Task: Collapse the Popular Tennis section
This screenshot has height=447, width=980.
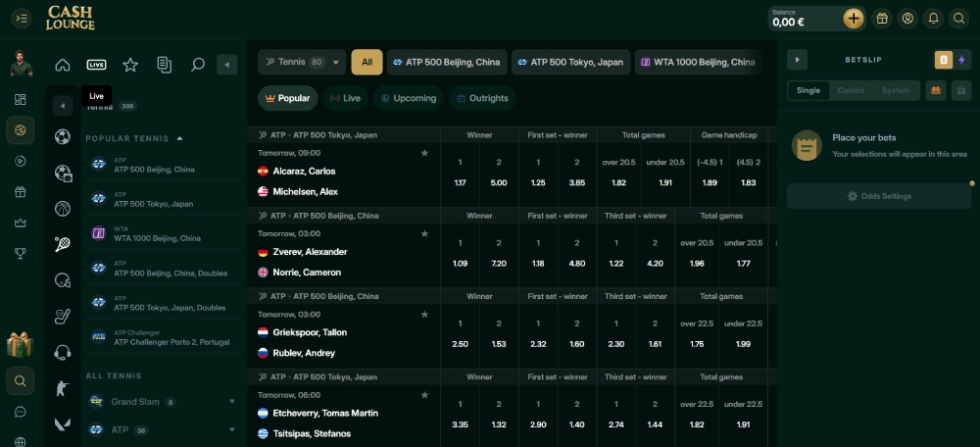Action: click(179, 138)
